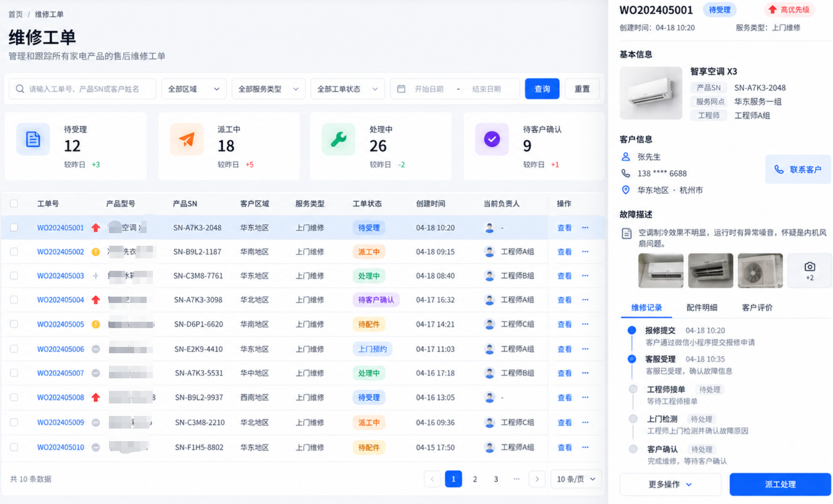Select checkbox for WO202405006
This screenshot has height=504, width=833.
click(14, 349)
